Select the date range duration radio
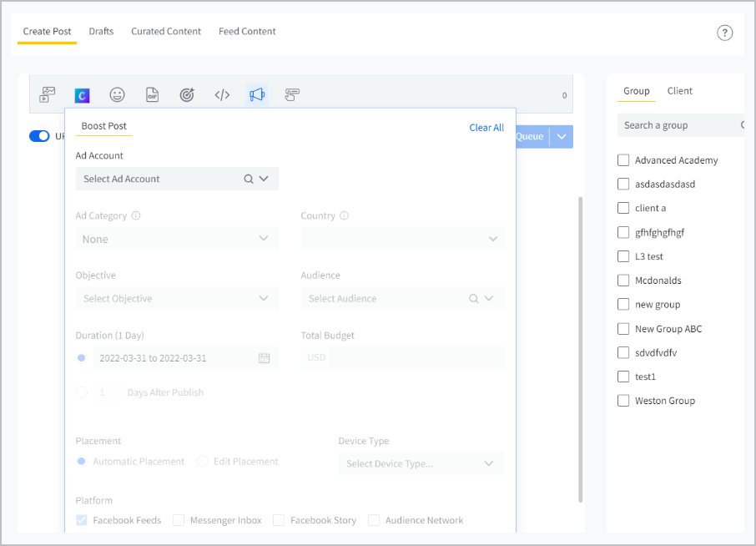This screenshot has height=546, width=756. (82, 358)
